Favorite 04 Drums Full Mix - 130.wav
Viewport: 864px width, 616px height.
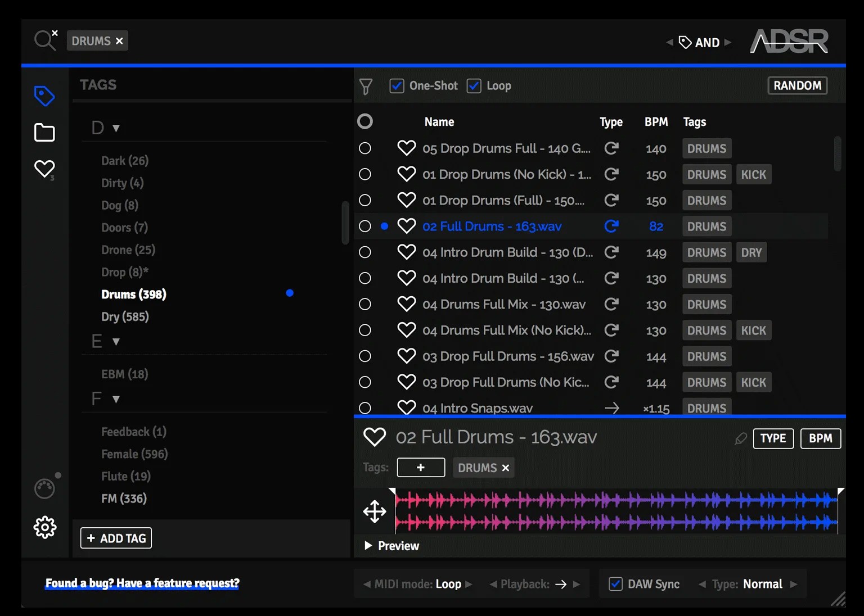pyautogui.click(x=406, y=304)
